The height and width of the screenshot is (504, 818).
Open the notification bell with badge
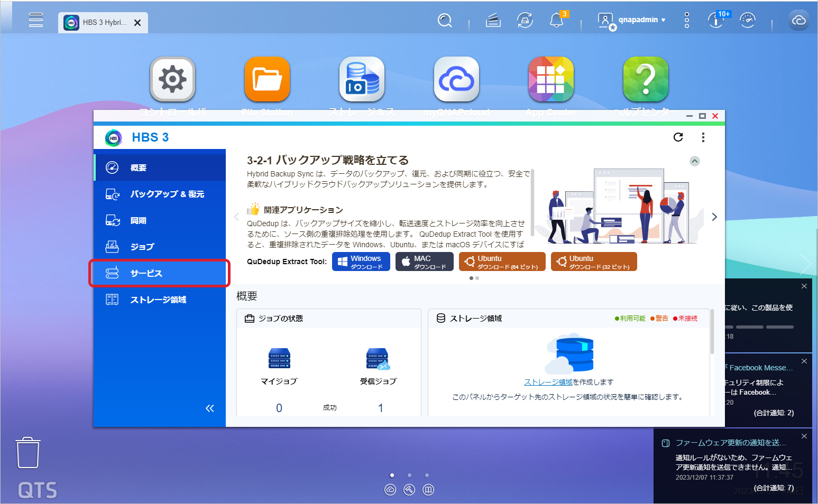coord(557,20)
